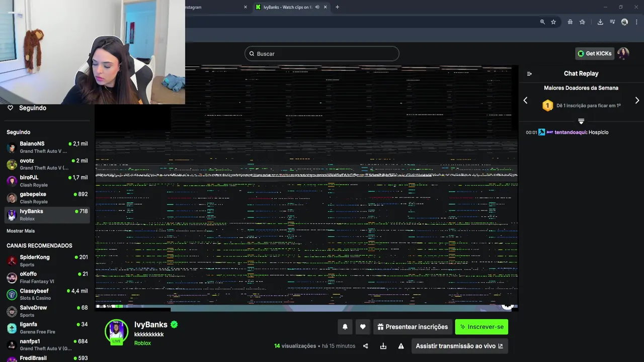The image size is (644, 362).
Task: Click the browser zoom magnifier icon
Action: click(542, 22)
